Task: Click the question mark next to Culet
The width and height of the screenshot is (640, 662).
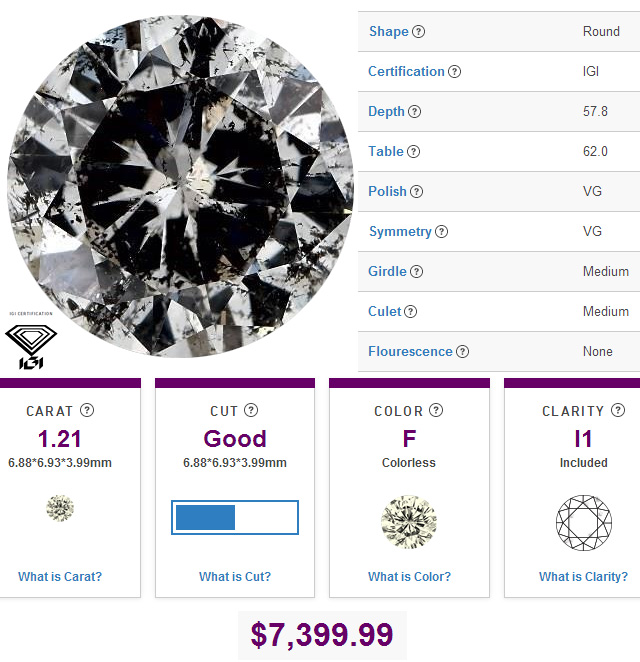Action: 411,312
